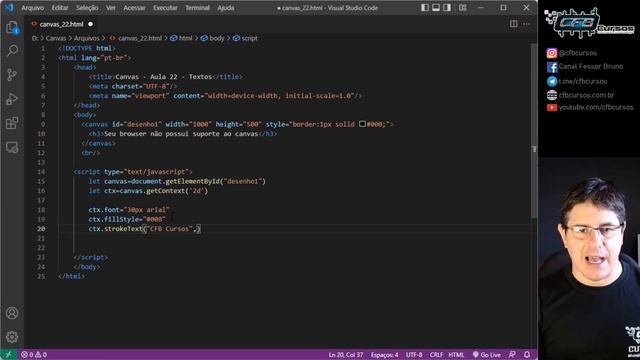Open the Manage gear icon
The image size is (640, 360).
[12, 337]
